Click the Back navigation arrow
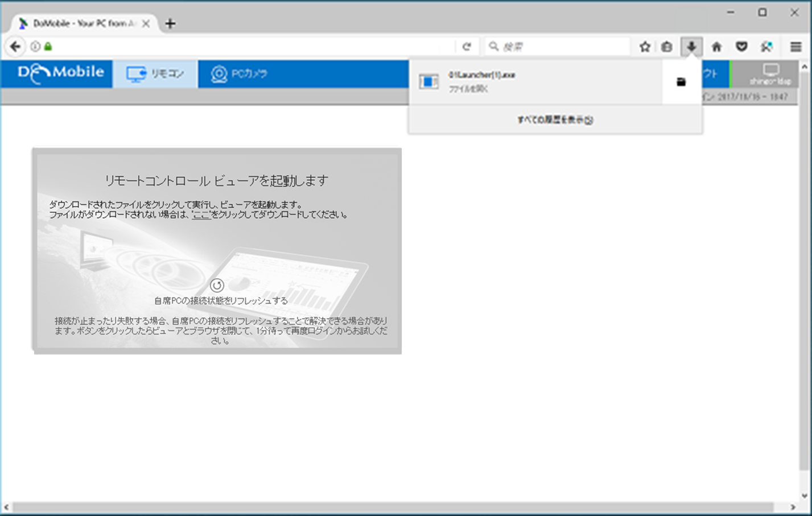Screen dimensions: 812x516 pos(15,46)
